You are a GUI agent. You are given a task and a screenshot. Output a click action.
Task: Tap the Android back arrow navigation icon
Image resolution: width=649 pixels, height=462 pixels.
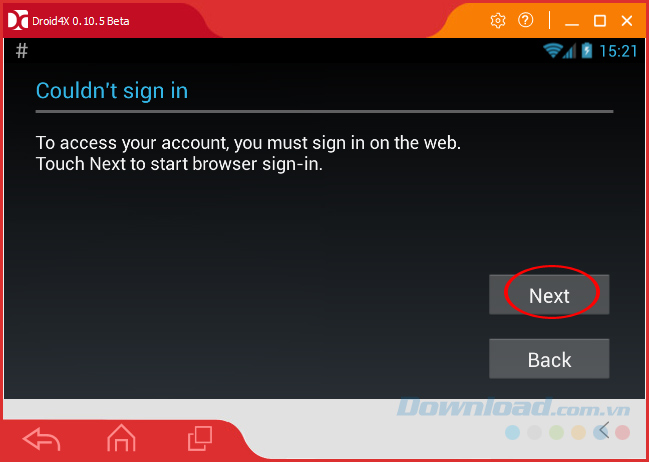pyautogui.click(x=41, y=438)
